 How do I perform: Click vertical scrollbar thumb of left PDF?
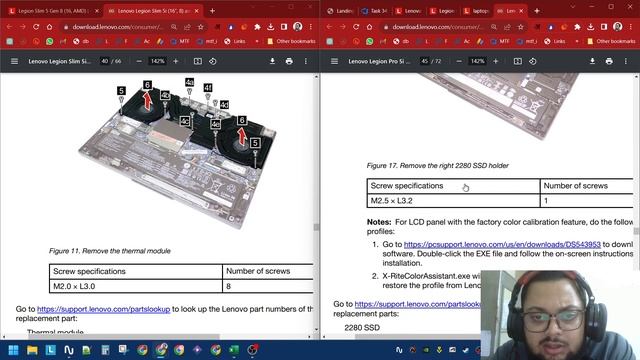coord(316,227)
